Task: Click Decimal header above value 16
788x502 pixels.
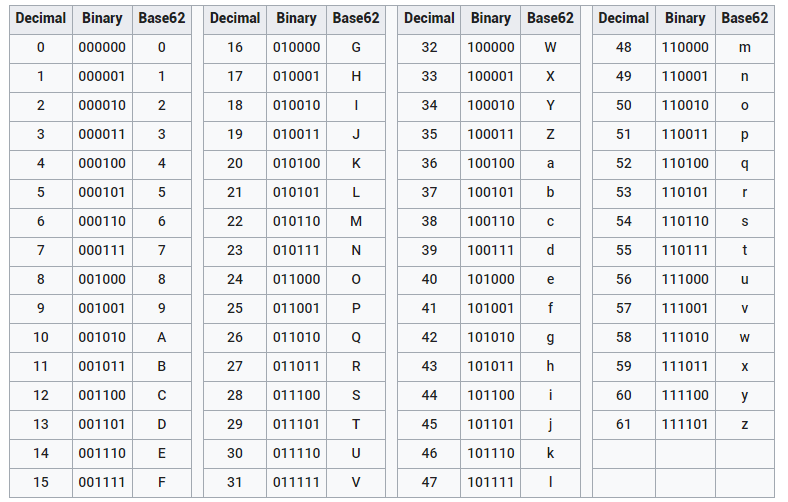Action: pyautogui.click(x=235, y=19)
